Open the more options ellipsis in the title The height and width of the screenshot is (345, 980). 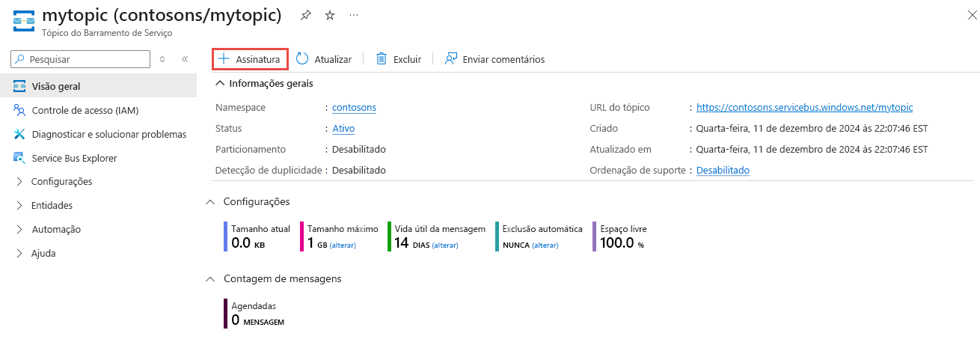[x=354, y=15]
